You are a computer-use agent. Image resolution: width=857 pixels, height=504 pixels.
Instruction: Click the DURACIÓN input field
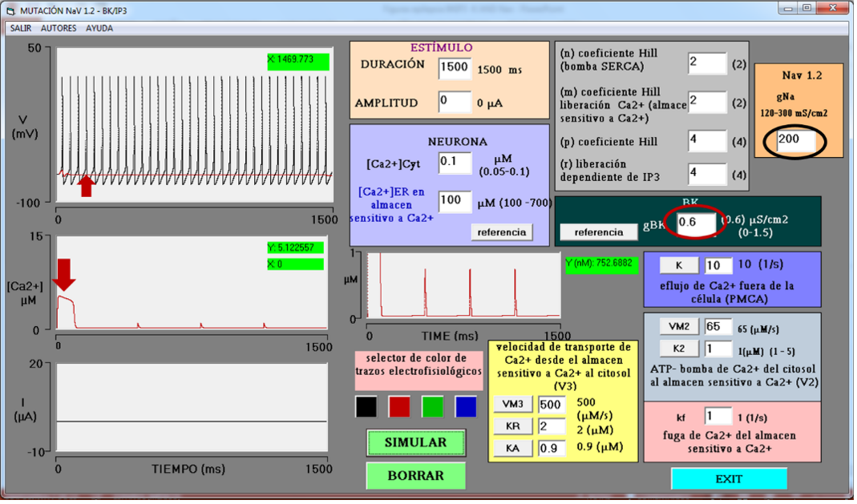click(x=455, y=68)
